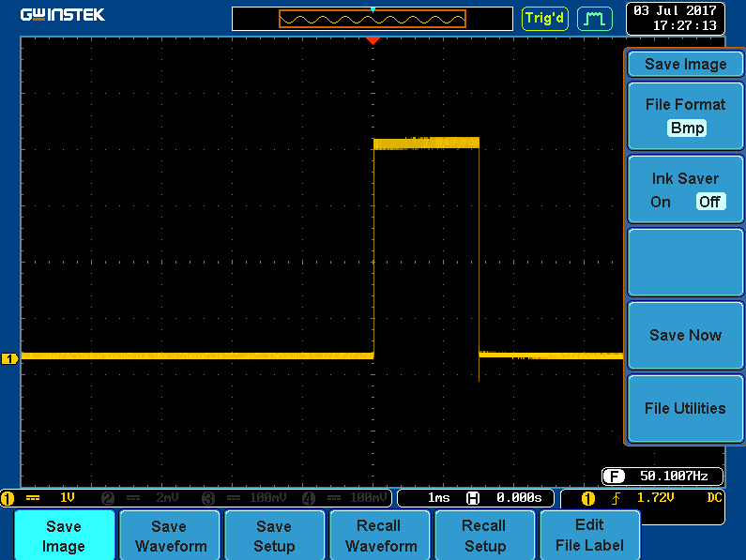Click the horizontal position H icon
Screen dimensions: 746x560
pyautogui.click(x=473, y=498)
